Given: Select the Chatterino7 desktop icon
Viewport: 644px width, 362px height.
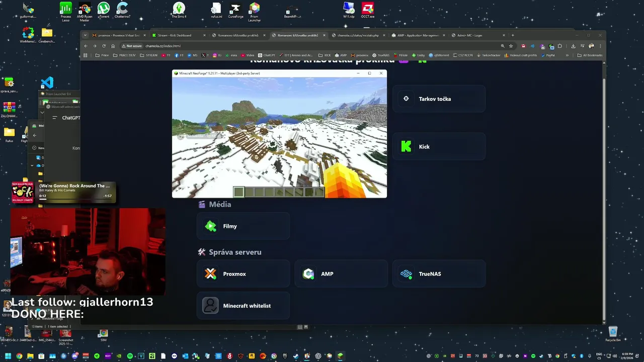Looking at the screenshot, I should [122, 11].
